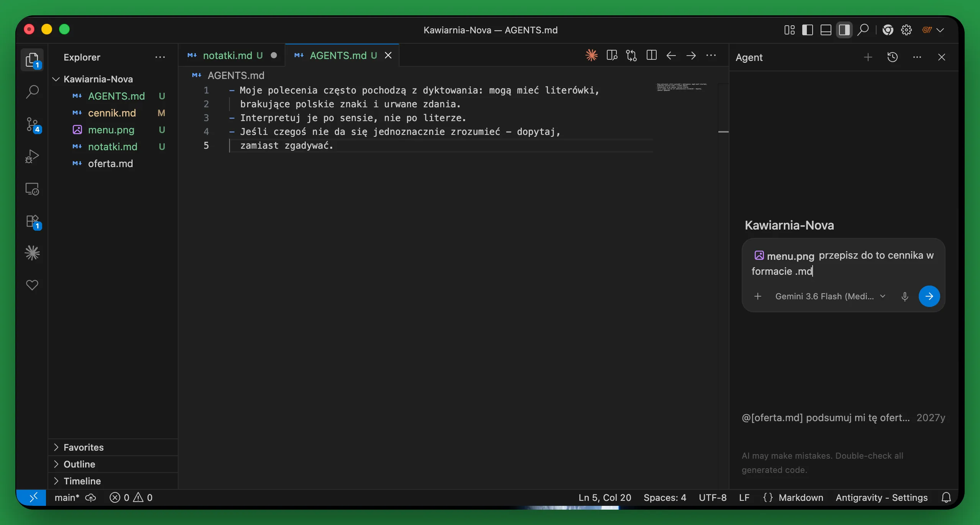Click the AGENTS.md breadcrumb
The width and height of the screenshot is (980, 525).
(236, 75)
